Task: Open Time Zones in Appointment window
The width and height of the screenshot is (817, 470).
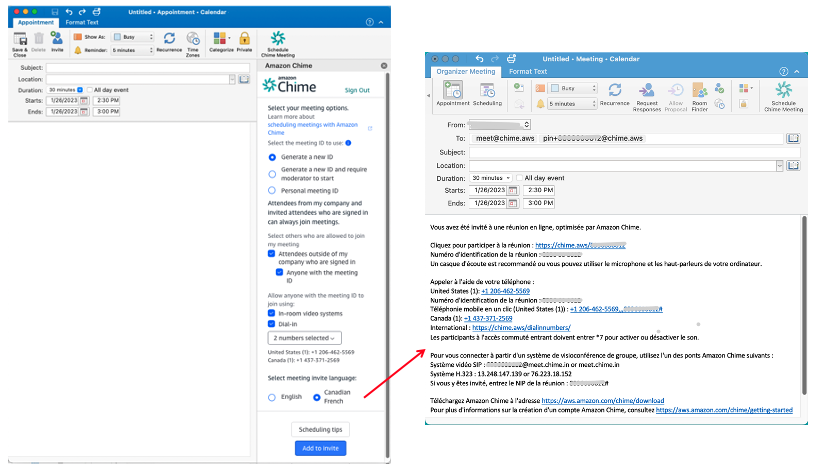Action: click(x=193, y=44)
